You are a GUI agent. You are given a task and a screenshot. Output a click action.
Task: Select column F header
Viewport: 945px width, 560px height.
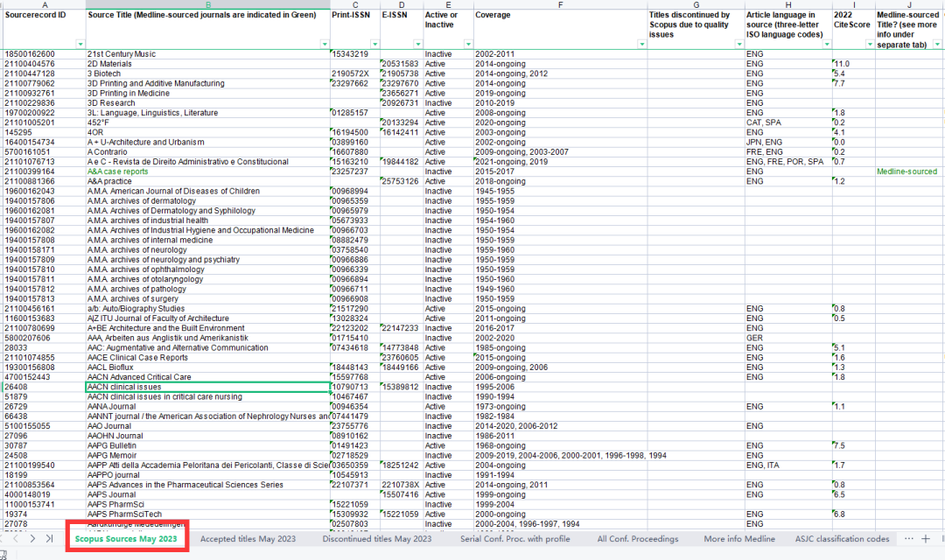(561, 5)
